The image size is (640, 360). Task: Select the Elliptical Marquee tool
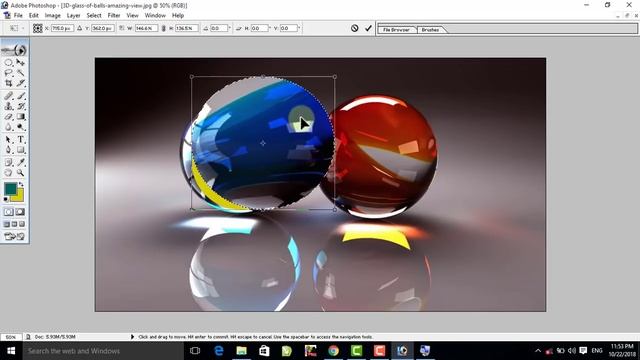click(x=8, y=63)
